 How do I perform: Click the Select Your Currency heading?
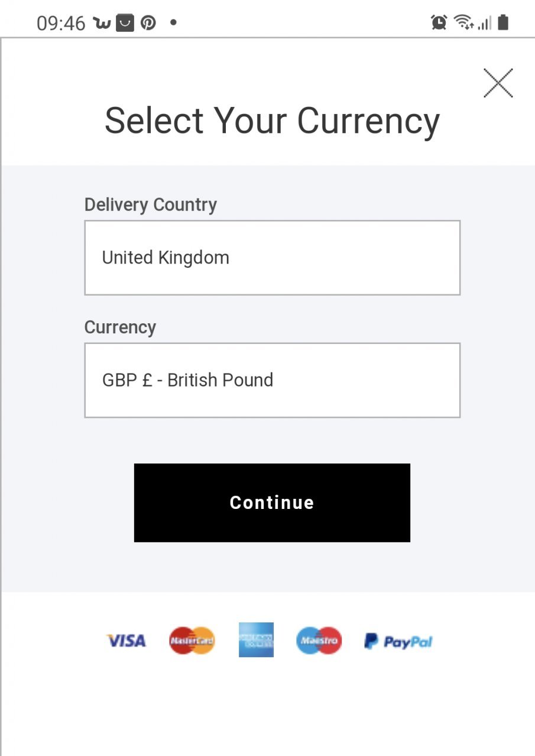(272, 121)
